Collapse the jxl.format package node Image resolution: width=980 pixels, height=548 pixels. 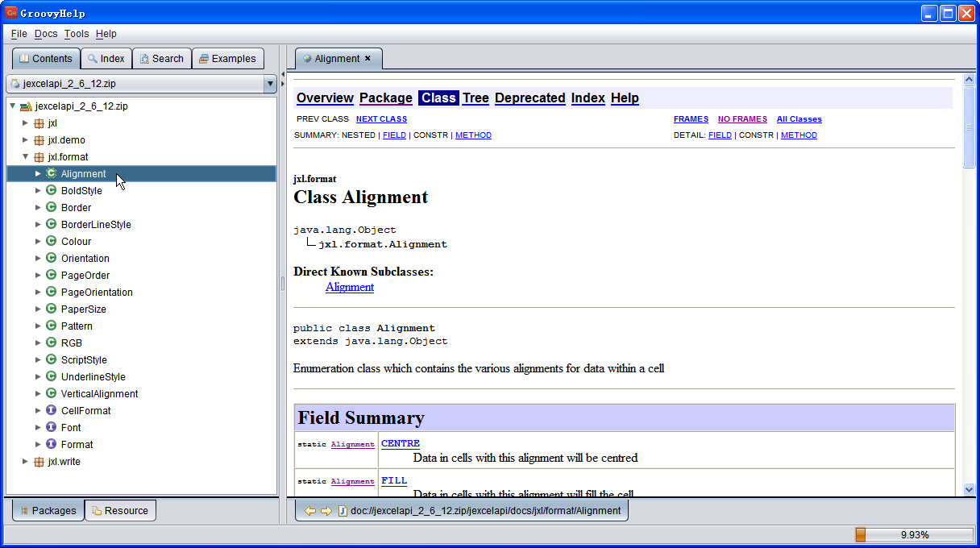[x=25, y=157]
